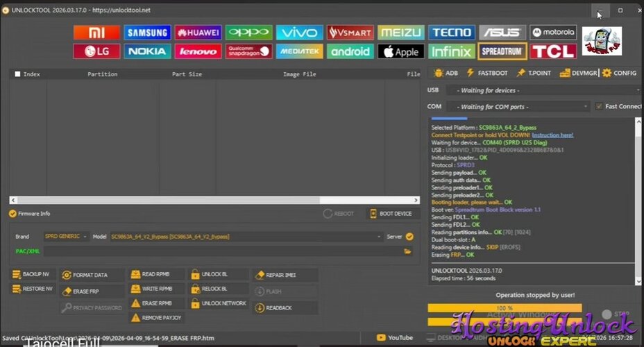Click BACKUP NV
The height and width of the screenshot is (347, 644).
coord(31,274)
